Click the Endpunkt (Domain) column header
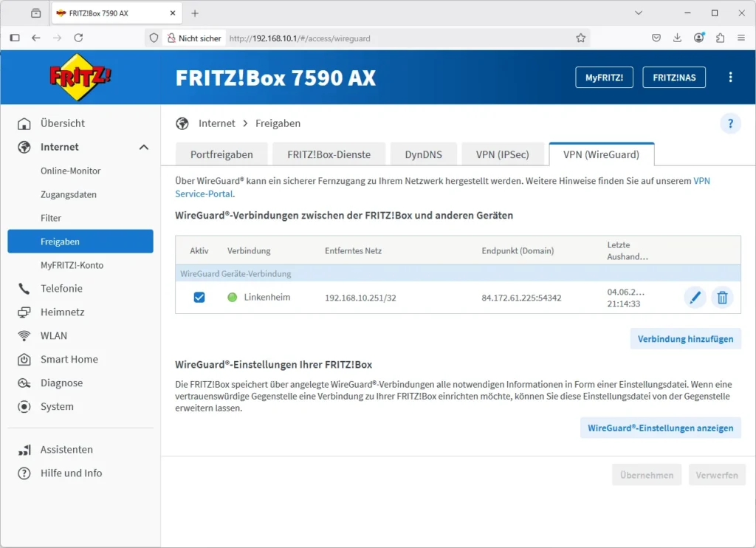The image size is (756, 548). (x=518, y=251)
